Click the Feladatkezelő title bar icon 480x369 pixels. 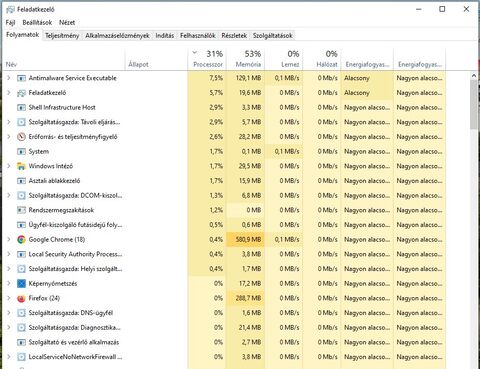point(10,10)
